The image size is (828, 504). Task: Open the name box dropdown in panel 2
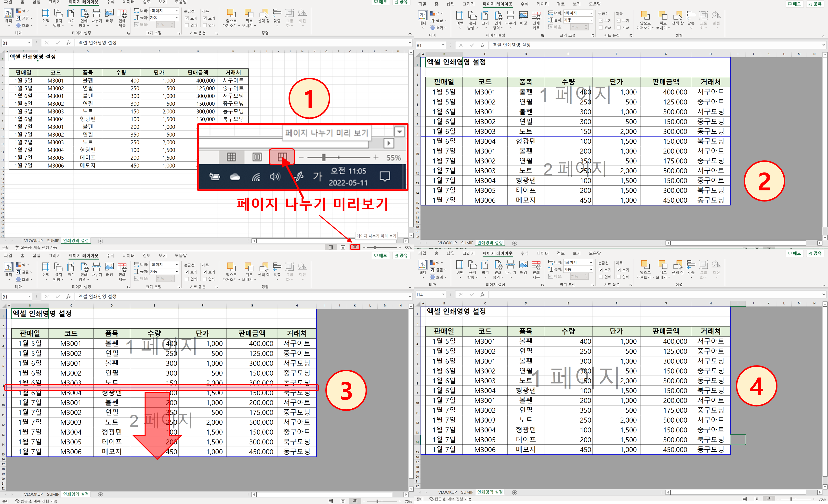point(443,45)
